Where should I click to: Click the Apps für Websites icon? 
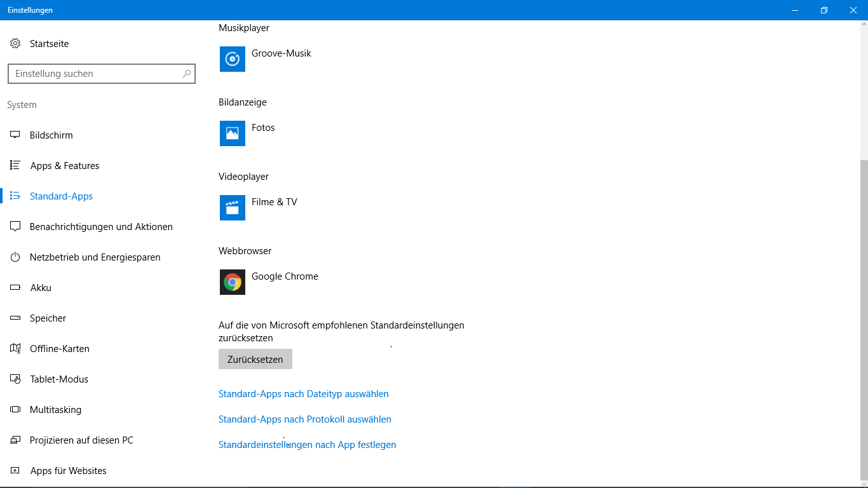[15, 471]
